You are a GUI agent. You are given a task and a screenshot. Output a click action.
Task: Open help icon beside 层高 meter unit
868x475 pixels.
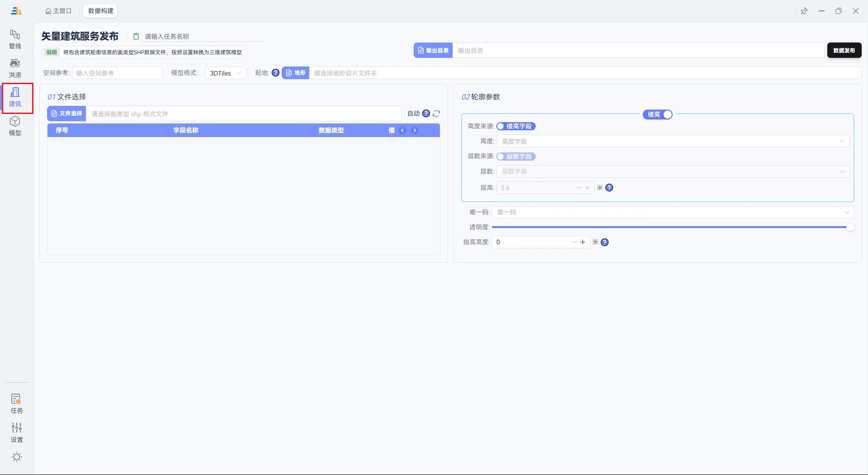pos(609,188)
